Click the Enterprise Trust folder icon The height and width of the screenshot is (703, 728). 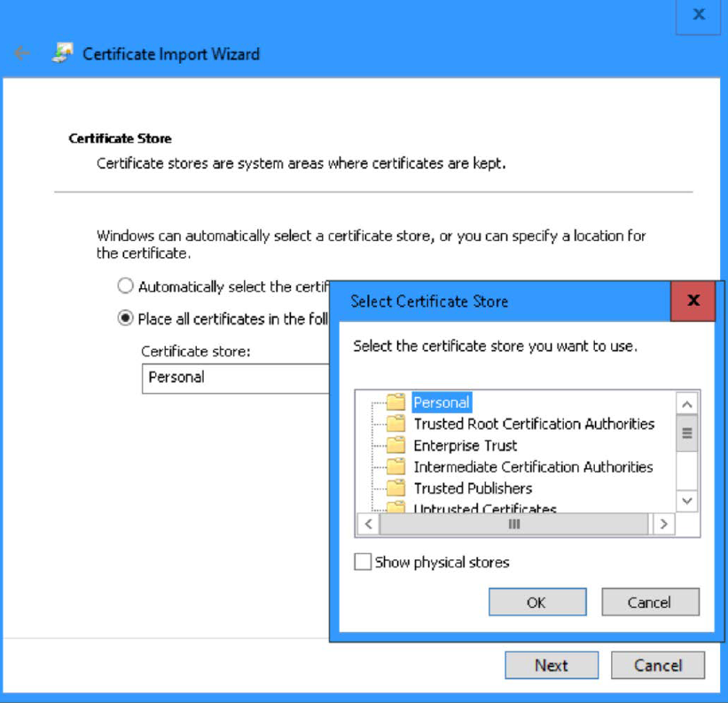click(x=395, y=445)
